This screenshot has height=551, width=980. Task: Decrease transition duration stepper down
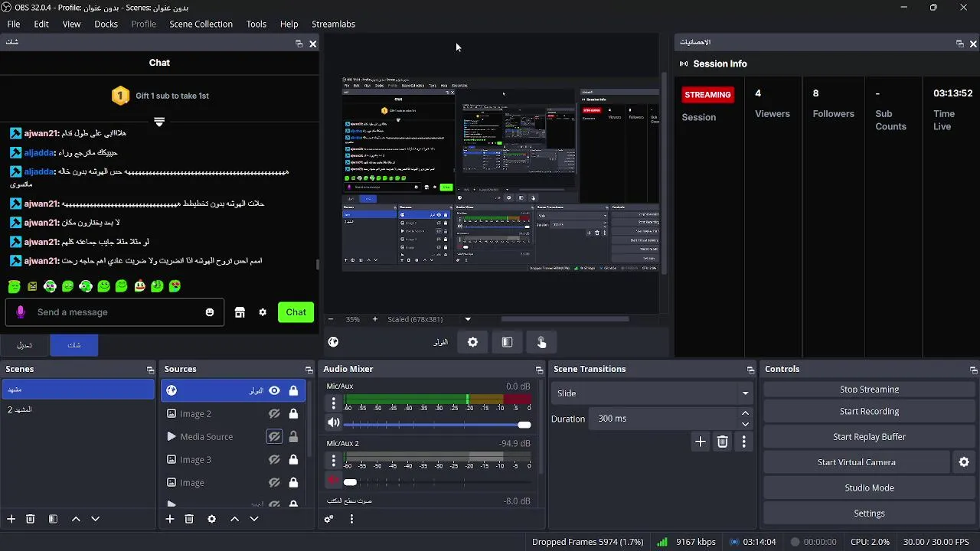click(x=745, y=424)
